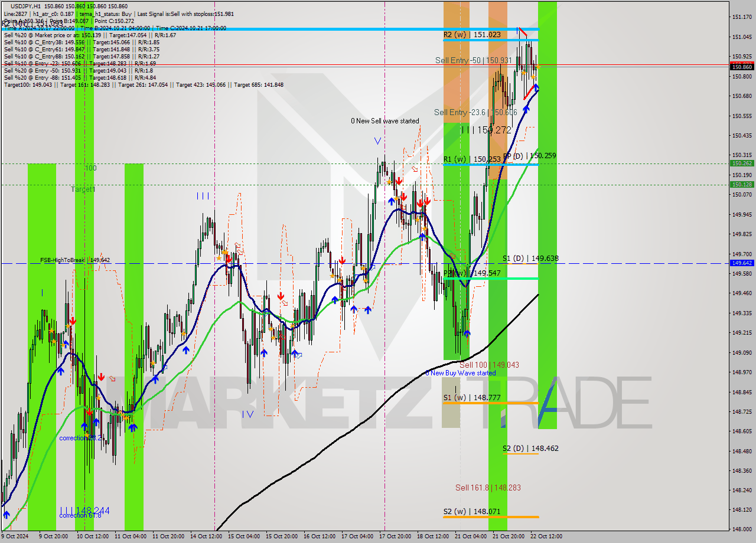Click the '18 Oct 12:00' time axis label
The height and width of the screenshot is (543, 756).
[x=433, y=537]
